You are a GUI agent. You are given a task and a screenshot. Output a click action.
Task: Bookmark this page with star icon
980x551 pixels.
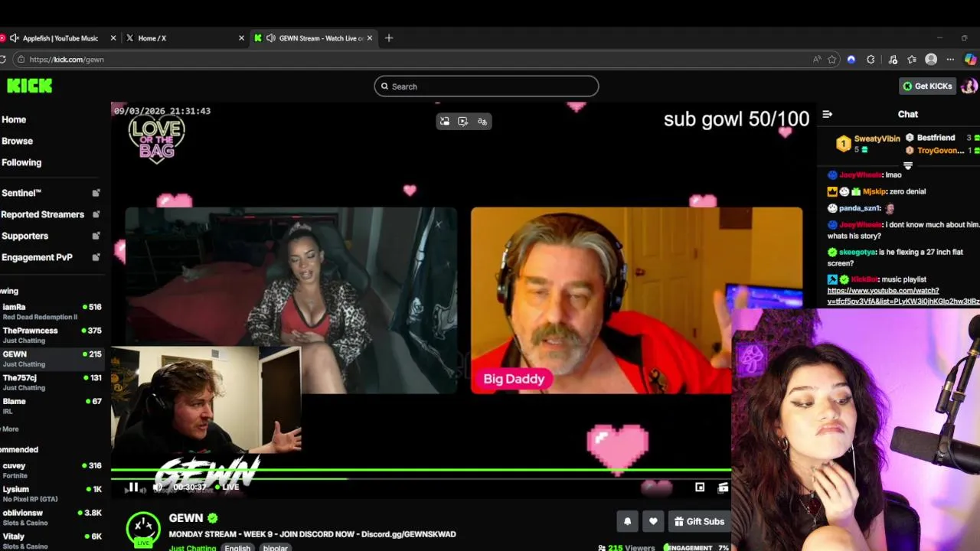[x=832, y=59]
